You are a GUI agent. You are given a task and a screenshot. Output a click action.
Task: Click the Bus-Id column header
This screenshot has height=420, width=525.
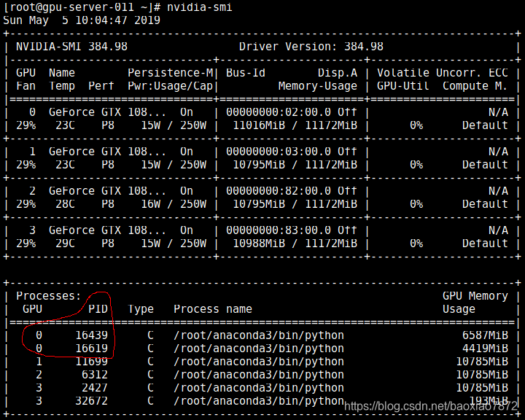click(x=246, y=73)
